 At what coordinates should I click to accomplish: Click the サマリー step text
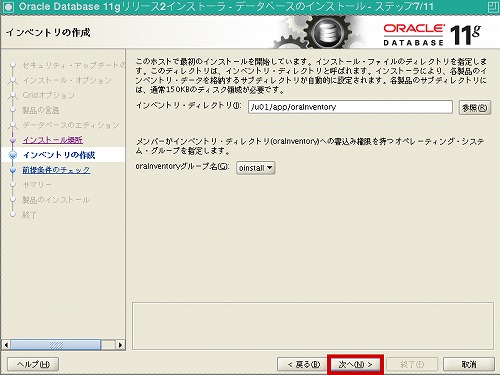(37, 185)
